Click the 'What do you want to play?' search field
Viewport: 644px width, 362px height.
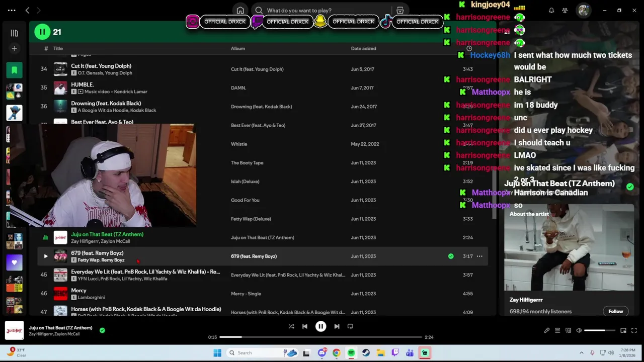click(x=322, y=10)
